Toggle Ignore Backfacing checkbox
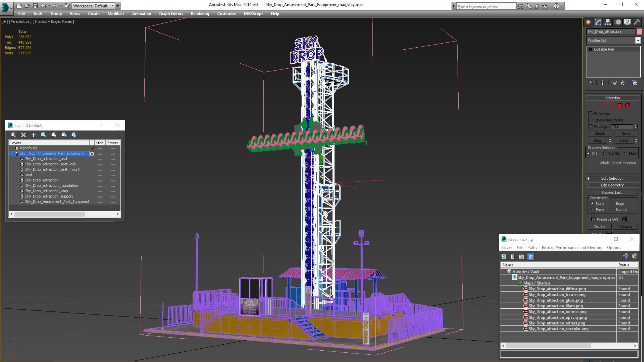Screen dimensions: 644x362 [x=591, y=120]
